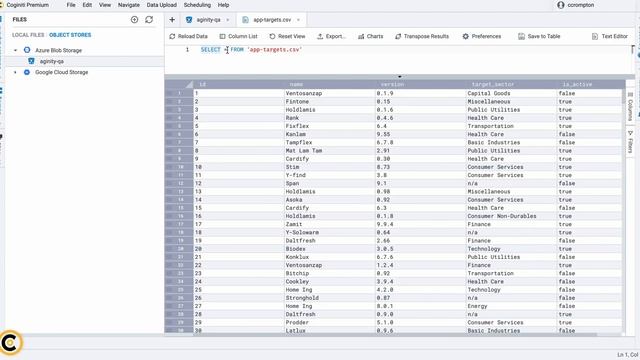640x360 pixels.
Task: Select version cell '9.9.4'
Action: tap(421, 224)
